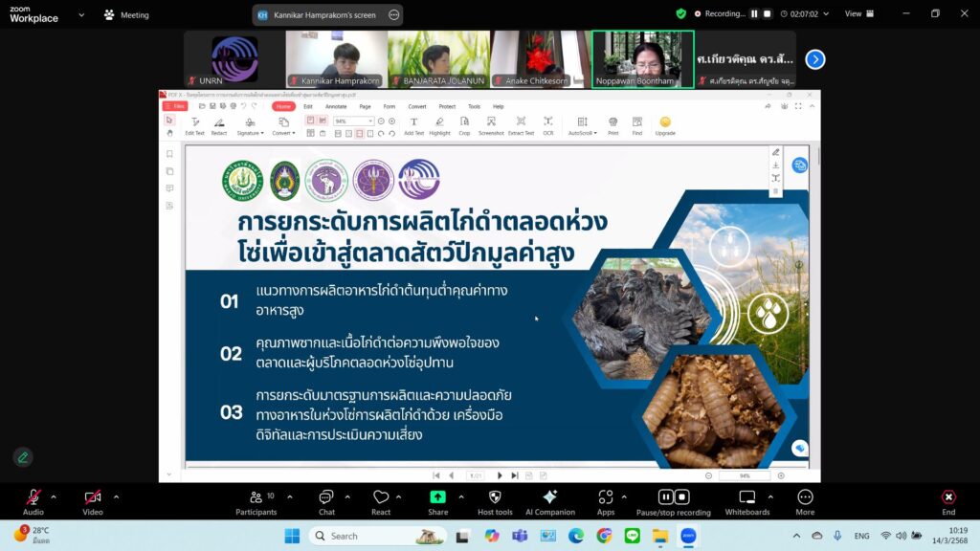Open the Chat panel
This screenshot has width=980, height=551.
pyautogui.click(x=326, y=497)
